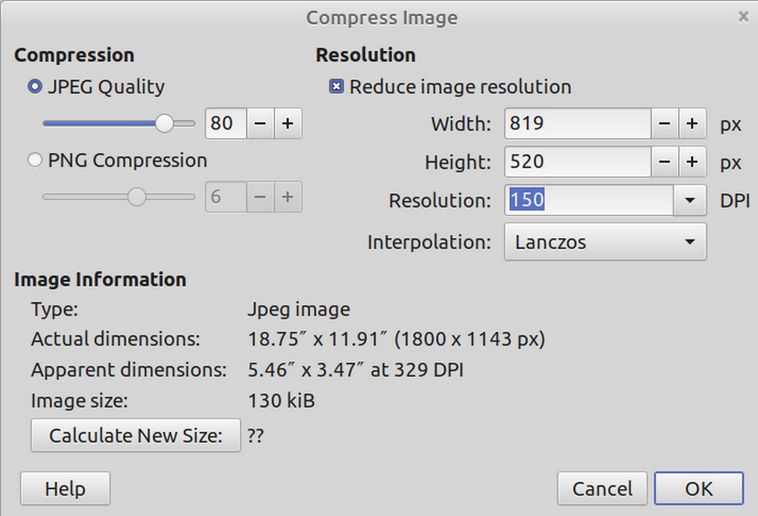Viewport: 758px width, 516px height.
Task: Decrease Height using minus button
Action: click(x=665, y=162)
